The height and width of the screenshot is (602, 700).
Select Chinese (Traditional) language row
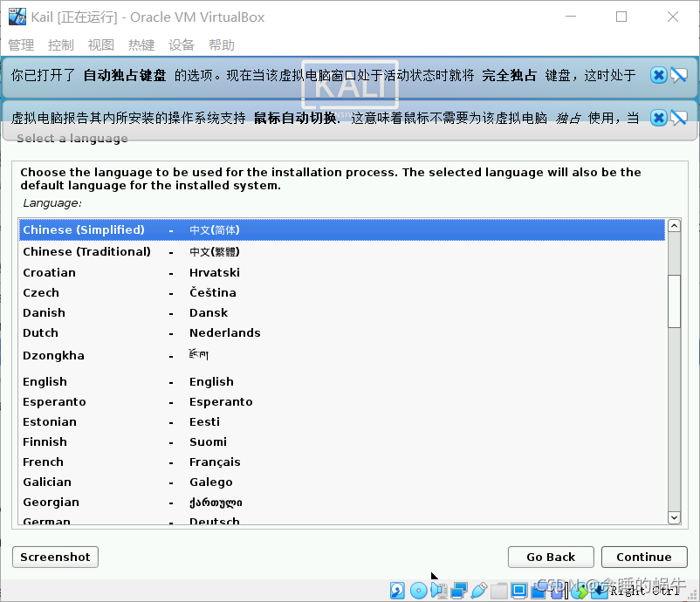click(x=342, y=251)
